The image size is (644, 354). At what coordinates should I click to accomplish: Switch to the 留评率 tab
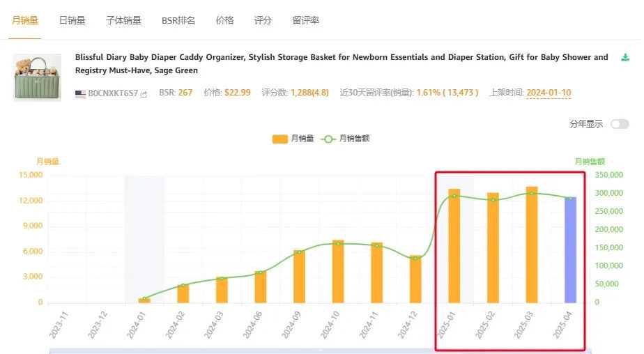[x=305, y=20]
